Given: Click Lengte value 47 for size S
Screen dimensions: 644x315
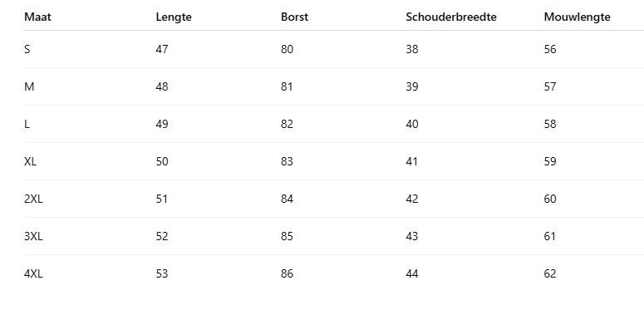Looking at the screenshot, I should (x=162, y=49).
